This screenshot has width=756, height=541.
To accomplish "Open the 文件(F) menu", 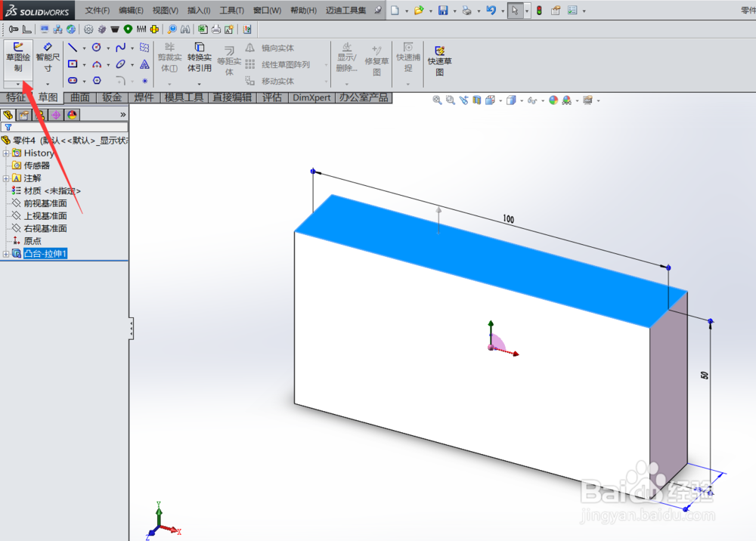I will coord(98,10).
